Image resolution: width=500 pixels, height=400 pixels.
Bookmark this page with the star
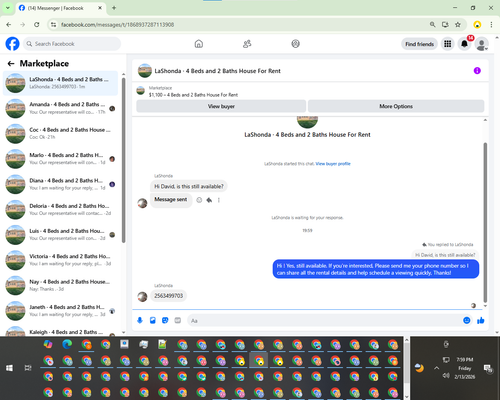[x=458, y=25]
